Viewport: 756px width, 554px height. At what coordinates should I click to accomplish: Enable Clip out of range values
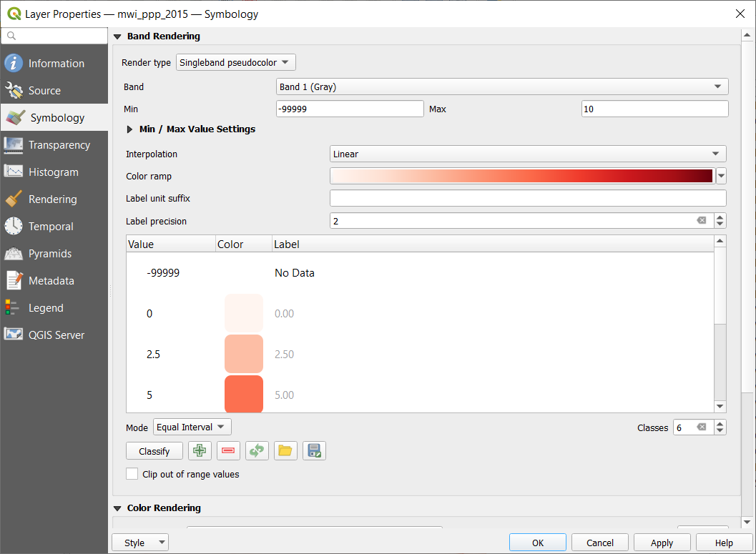click(132, 474)
